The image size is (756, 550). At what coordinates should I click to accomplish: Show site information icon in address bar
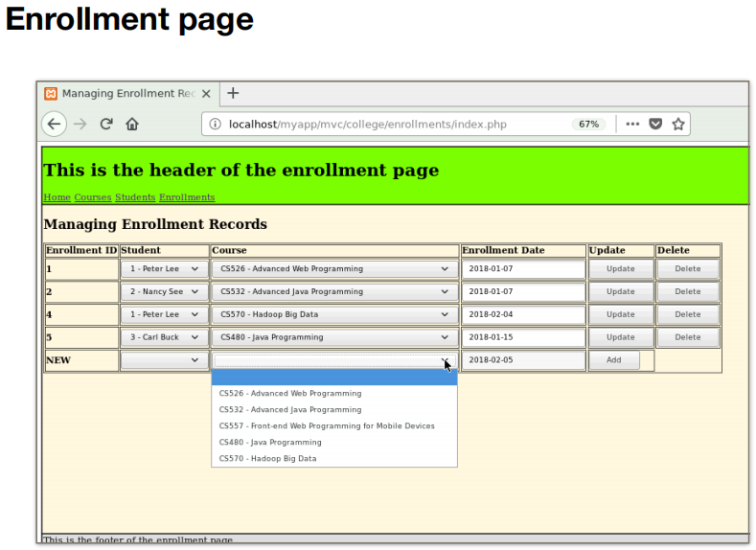point(215,125)
